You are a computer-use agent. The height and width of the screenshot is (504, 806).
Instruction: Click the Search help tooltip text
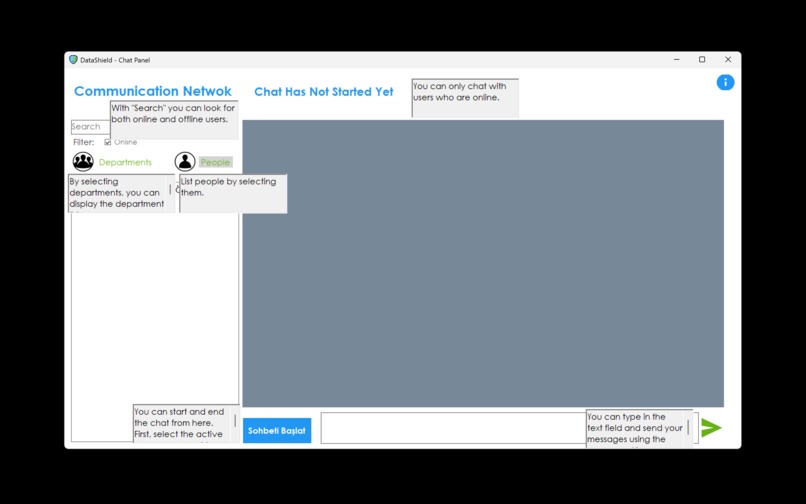click(173, 114)
